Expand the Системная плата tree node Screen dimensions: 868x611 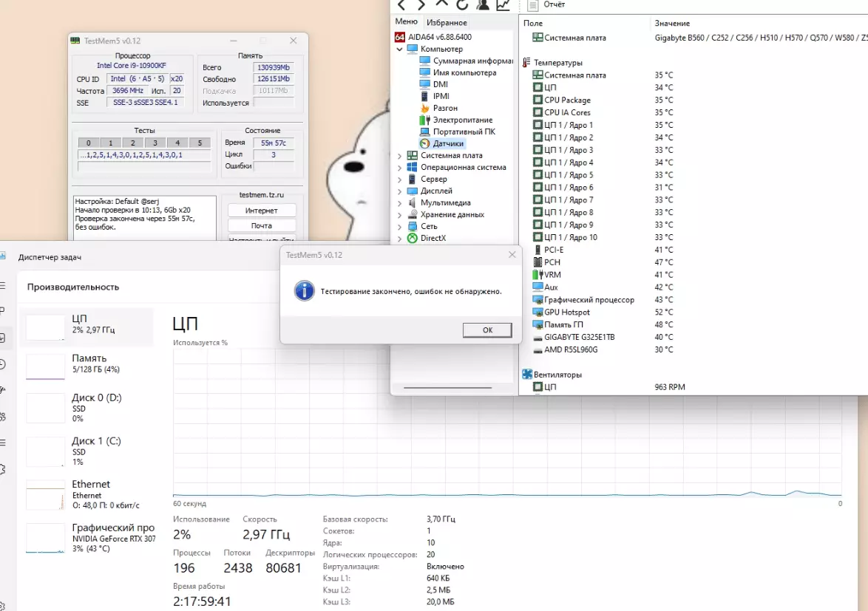[x=400, y=156]
